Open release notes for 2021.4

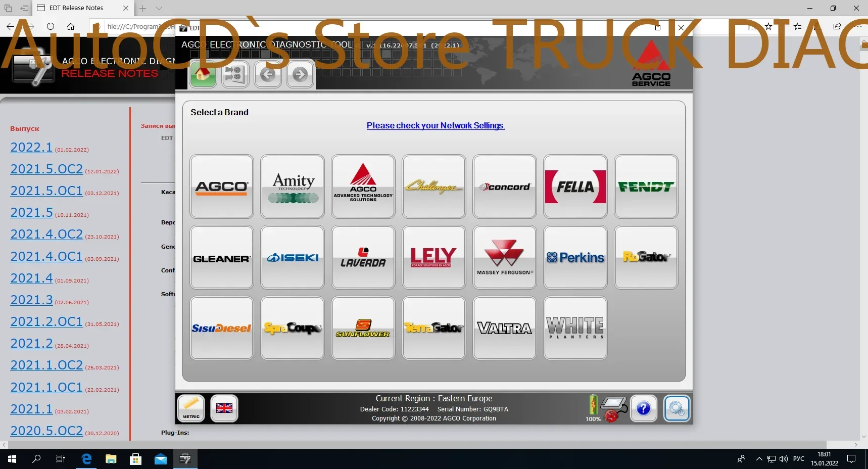click(31, 278)
